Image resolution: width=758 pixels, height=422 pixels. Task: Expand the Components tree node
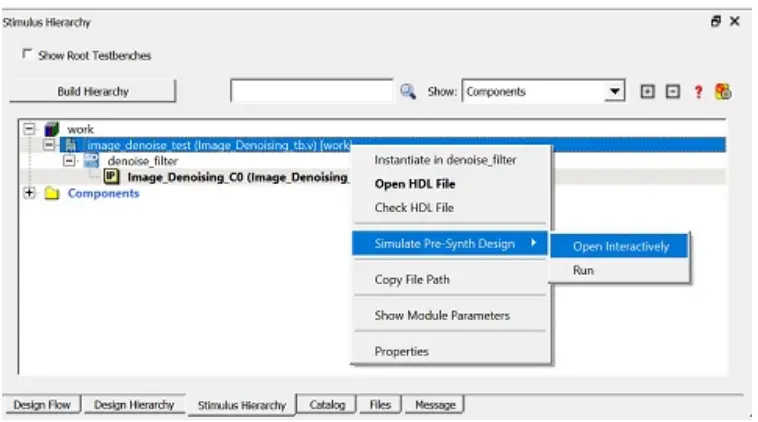coord(28,194)
